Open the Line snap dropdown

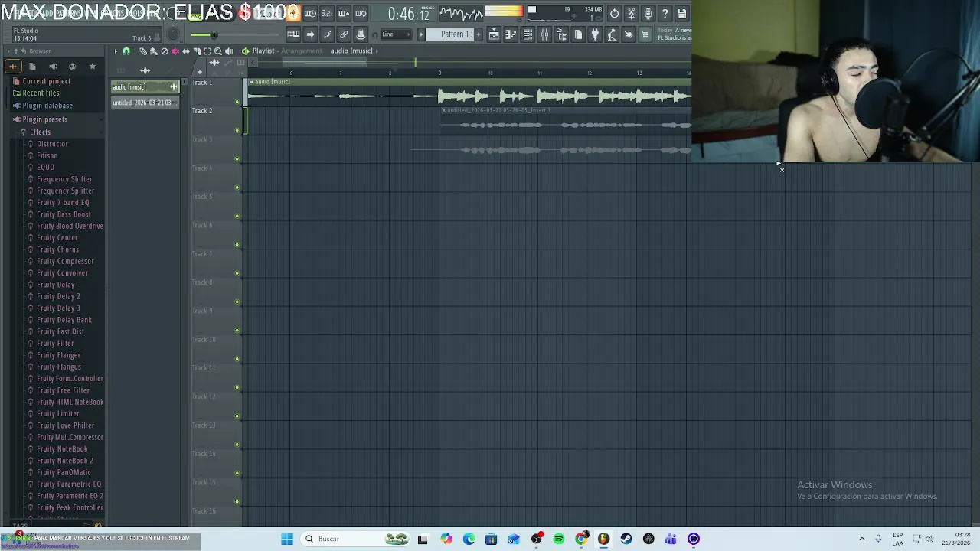(396, 34)
